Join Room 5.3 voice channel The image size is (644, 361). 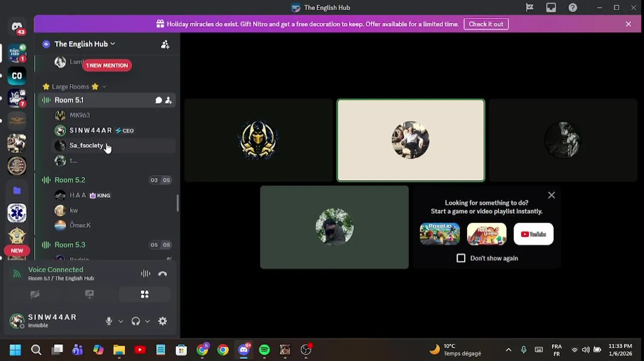107,245
